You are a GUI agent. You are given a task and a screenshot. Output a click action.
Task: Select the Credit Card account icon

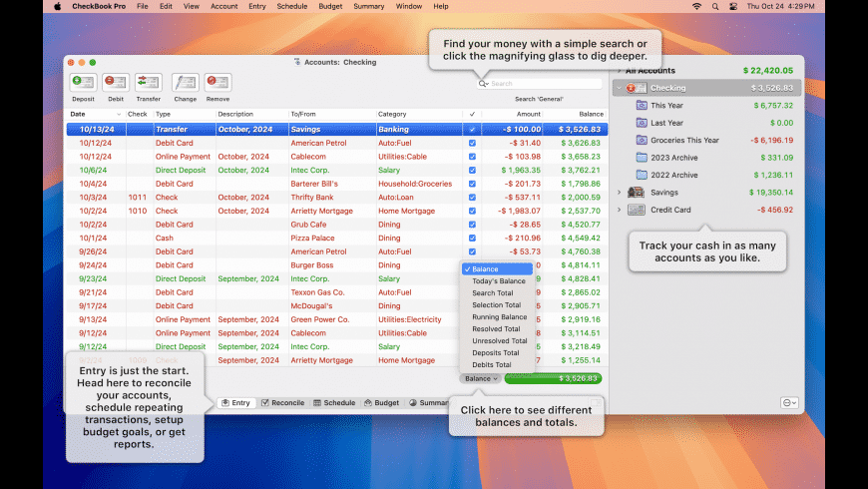click(x=637, y=210)
